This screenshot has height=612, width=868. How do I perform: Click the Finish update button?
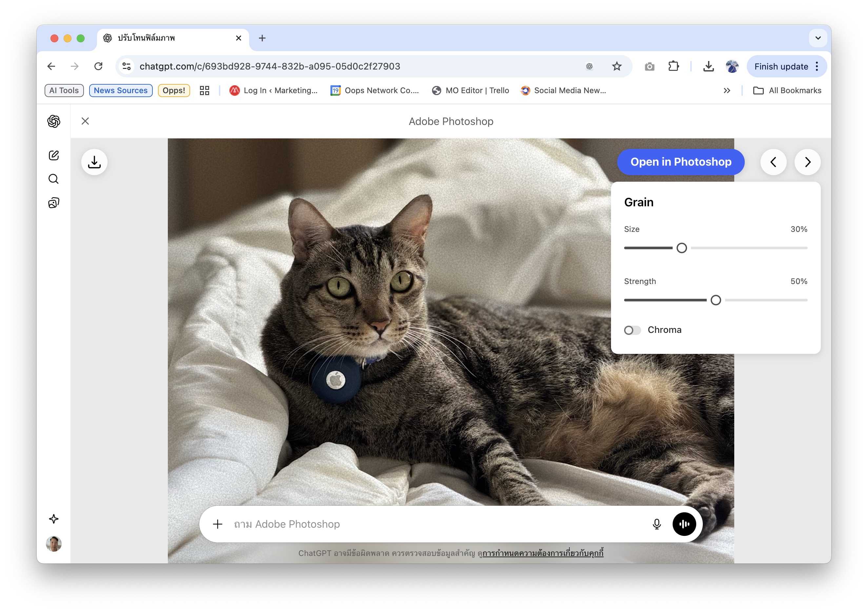pos(781,67)
